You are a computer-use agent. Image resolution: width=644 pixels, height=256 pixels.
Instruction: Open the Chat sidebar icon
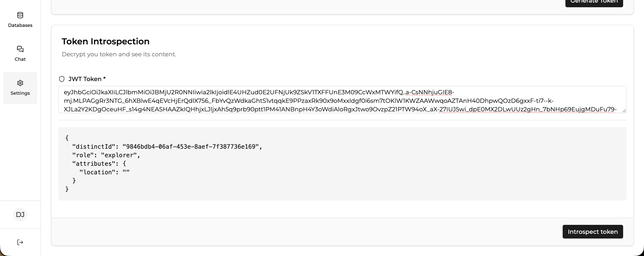click(x=20, y=49)
